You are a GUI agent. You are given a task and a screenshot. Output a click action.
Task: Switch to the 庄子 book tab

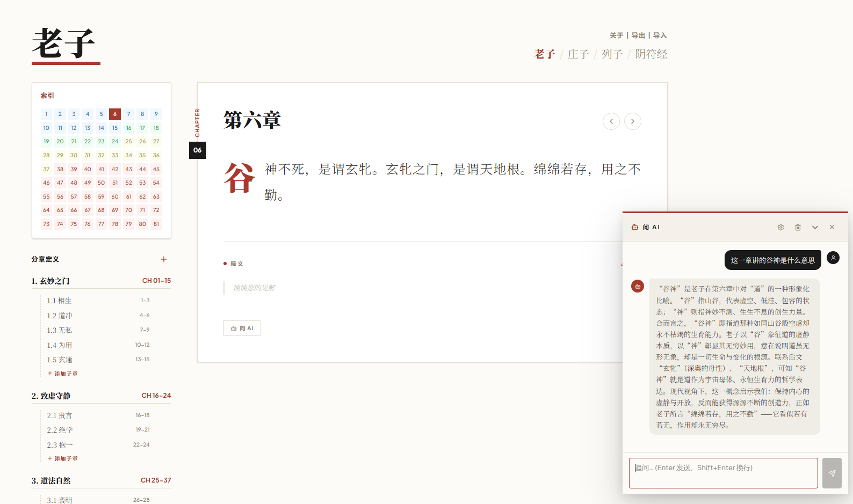pyautogui.click(x=578, y=54)
